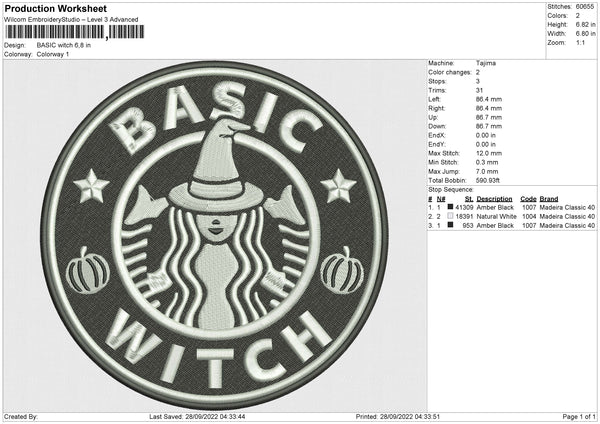Click 'Amber Black' in the 41309 row

495,207
